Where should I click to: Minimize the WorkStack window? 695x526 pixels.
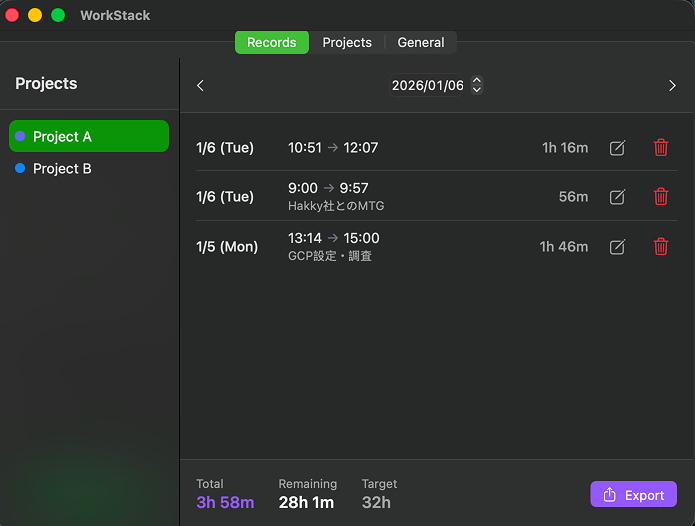coord(35,15)
